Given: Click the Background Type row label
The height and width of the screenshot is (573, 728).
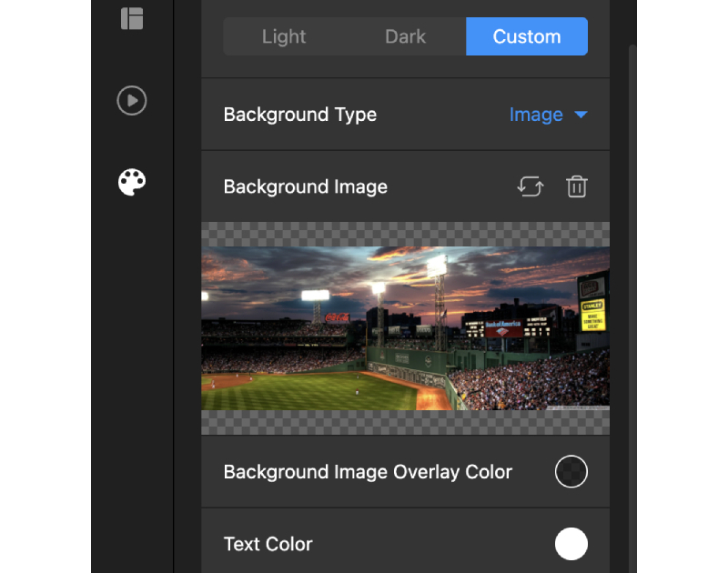Looking at the screenshot, I should pos(299,115).
